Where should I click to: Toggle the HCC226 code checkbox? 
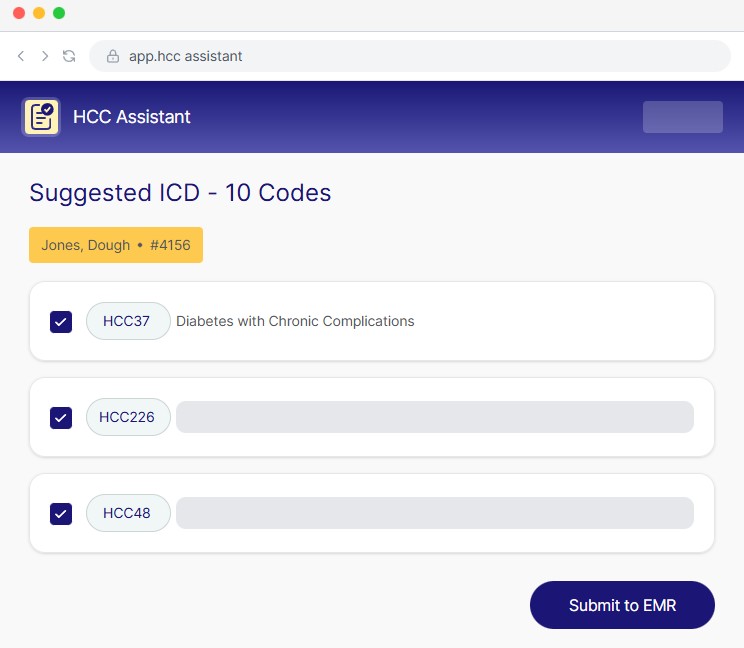pos(61,417)
